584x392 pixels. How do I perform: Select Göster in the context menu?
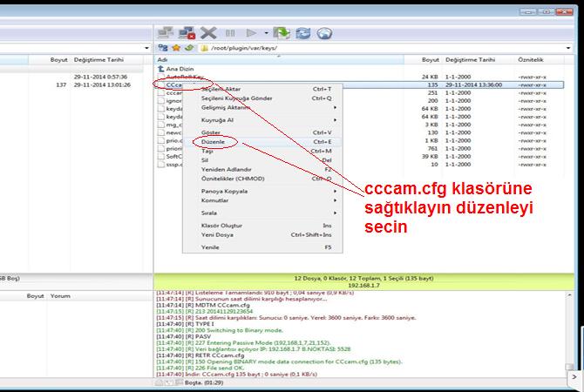pos(262,132)
